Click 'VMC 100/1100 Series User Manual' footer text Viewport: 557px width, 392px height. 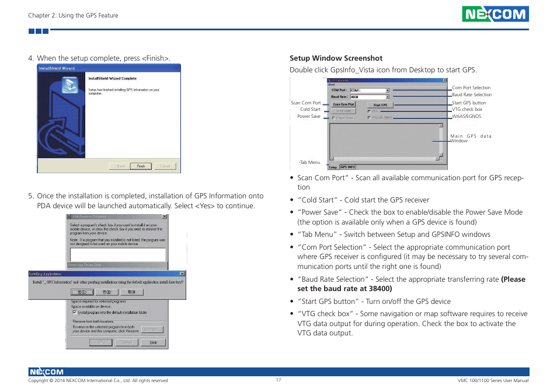pyautogui.click(x=493, y=381)
